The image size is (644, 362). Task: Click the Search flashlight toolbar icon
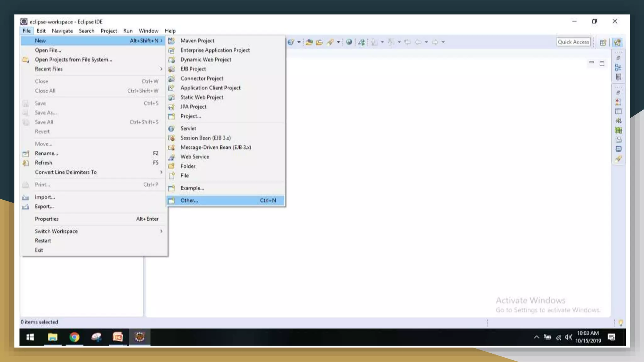[x=330, y=42]
